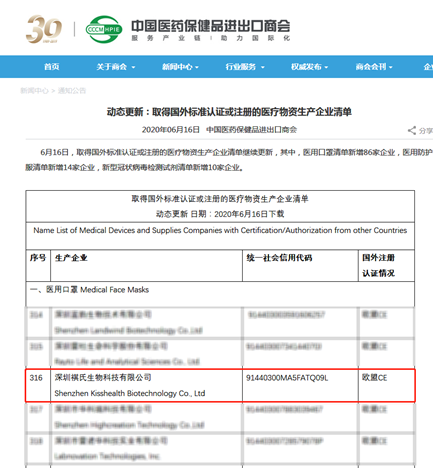Image resolution: width=433 pixels, height=468 pixels.
Task: Expand the 关于商会 dropdown menu
Action: (x=133, y=67)
